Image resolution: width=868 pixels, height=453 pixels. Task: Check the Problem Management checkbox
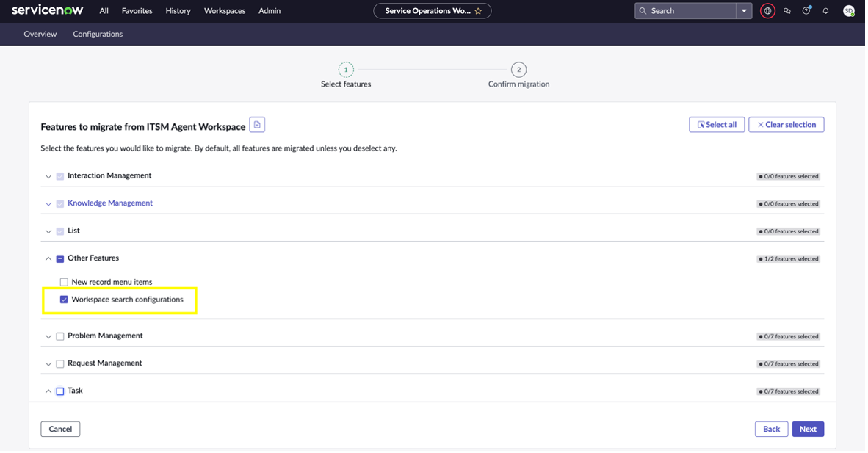60,337
